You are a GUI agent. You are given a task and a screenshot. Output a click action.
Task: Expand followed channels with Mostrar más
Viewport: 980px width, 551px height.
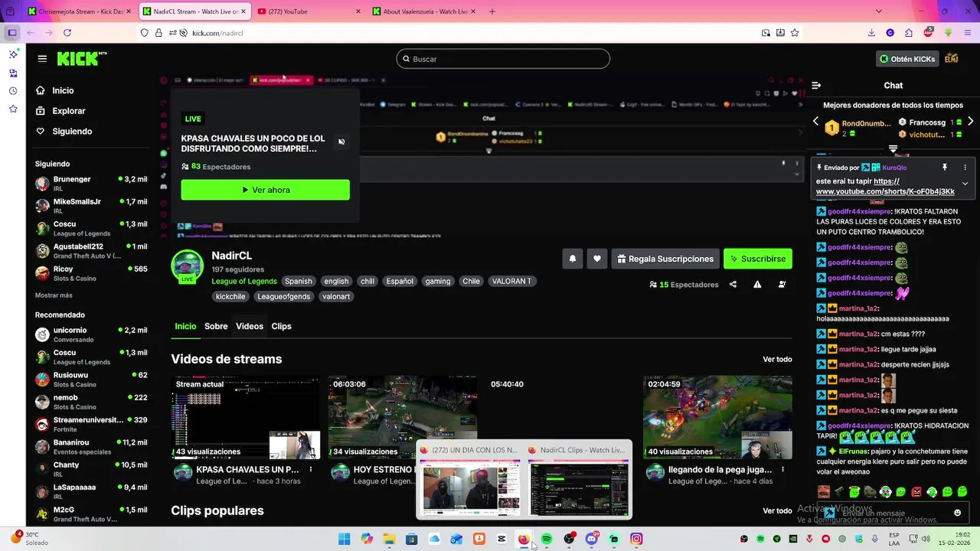pos(54,295)
